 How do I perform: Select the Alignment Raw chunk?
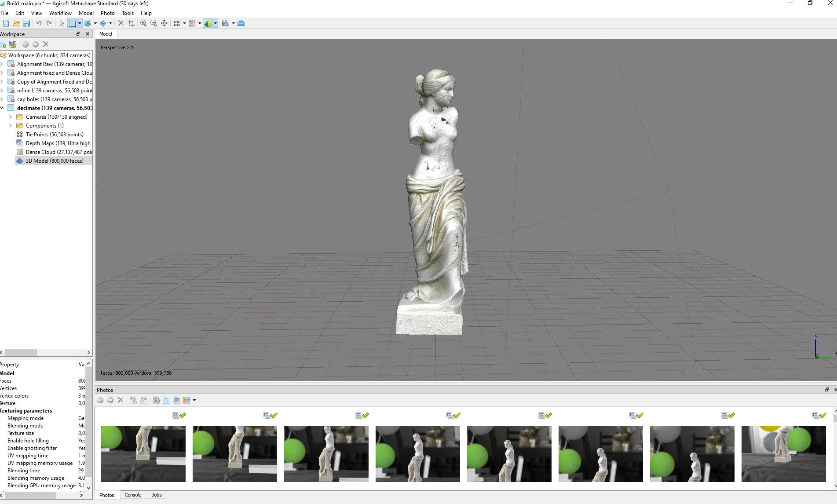click(50, 64)
